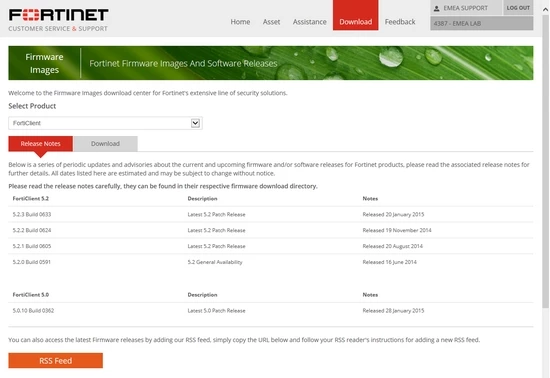Click 'Latest 5.0 Patch Release' description
This screenshot has width=550, height=378.
click(216, 311)
